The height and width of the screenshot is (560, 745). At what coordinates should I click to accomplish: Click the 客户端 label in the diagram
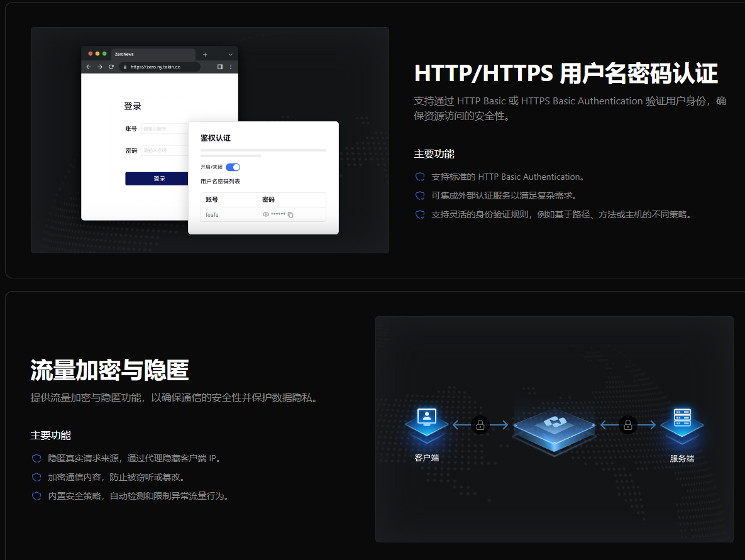[x=427, y=458]
